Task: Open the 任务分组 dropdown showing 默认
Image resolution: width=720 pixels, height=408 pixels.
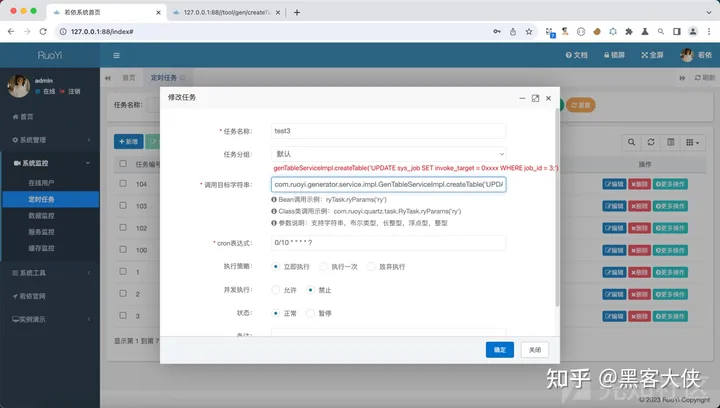Action: pyautogui.click(x=388, y=154)
